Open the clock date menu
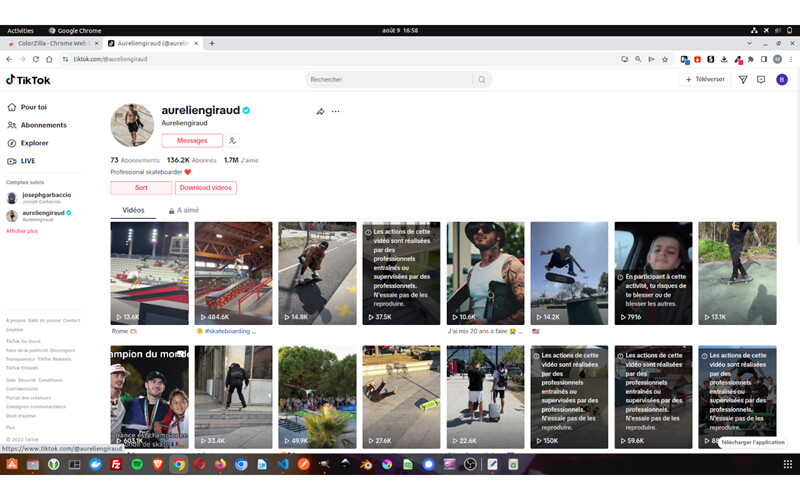 400,31
